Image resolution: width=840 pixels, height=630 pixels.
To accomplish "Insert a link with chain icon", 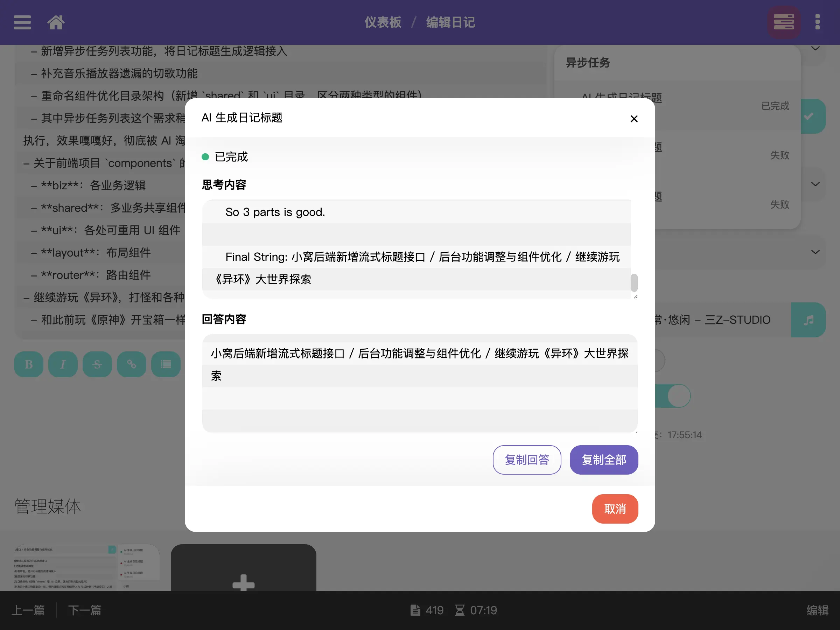I will coord(131,364).
